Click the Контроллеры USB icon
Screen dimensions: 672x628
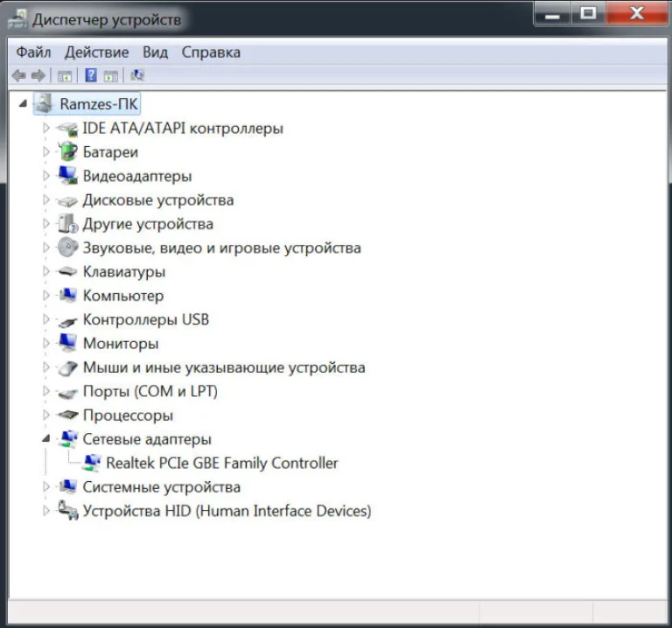67,320
